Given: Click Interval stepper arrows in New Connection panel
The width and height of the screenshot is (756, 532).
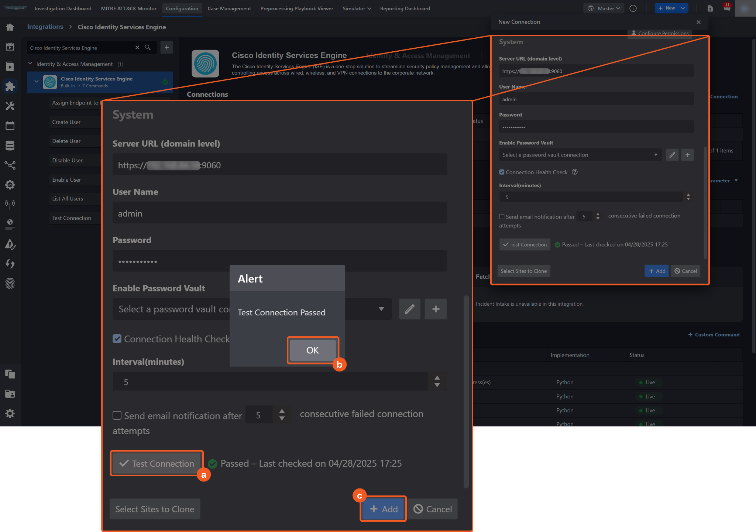Looking at the screenshot, I should 688,197.
